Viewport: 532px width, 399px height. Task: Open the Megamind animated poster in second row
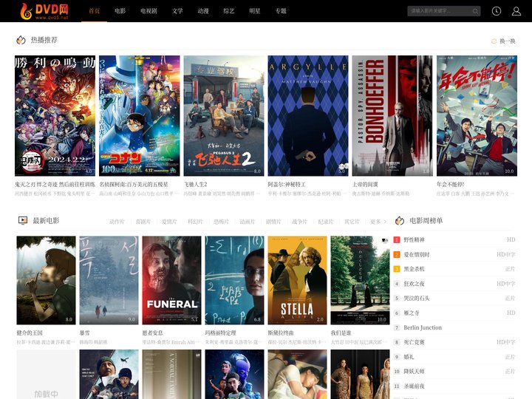click(x=234, y=375)
